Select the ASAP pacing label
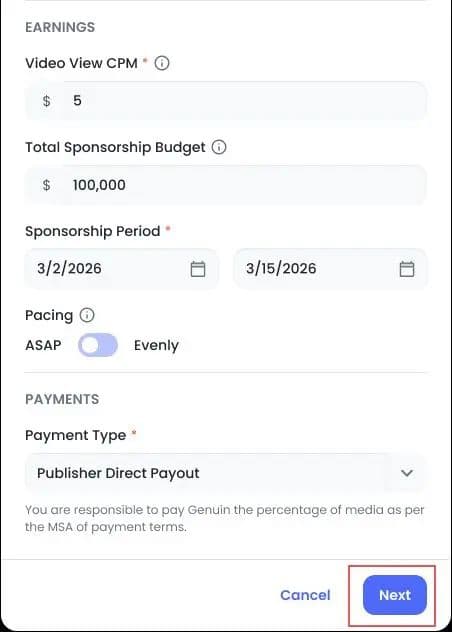The width and height of the screenshot is (452, 632). click(x=43, y=345)
